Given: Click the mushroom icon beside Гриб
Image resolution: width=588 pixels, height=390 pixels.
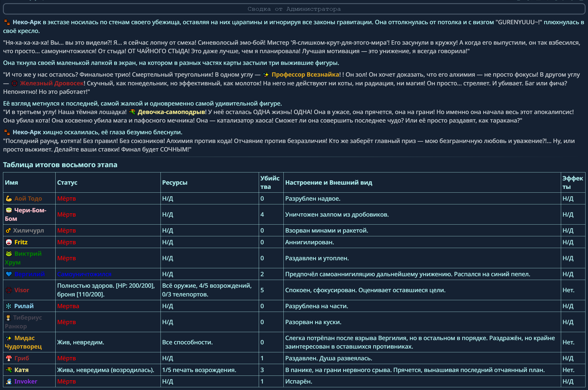Looking at the screenshot, I should 9,358.
